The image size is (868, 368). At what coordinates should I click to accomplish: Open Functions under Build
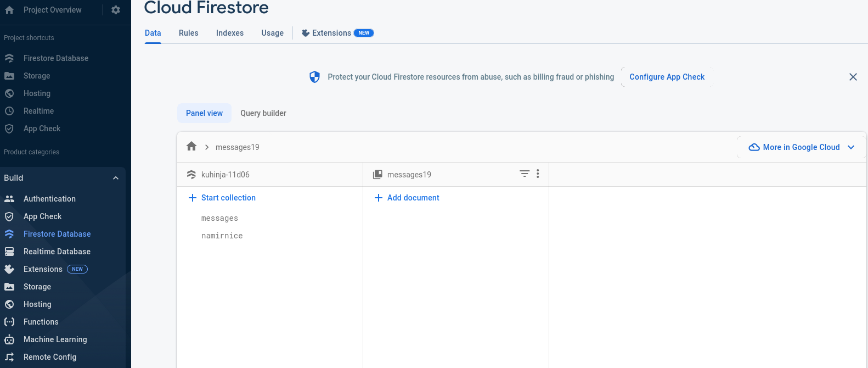pyautogui.click(x=41, y=322)
